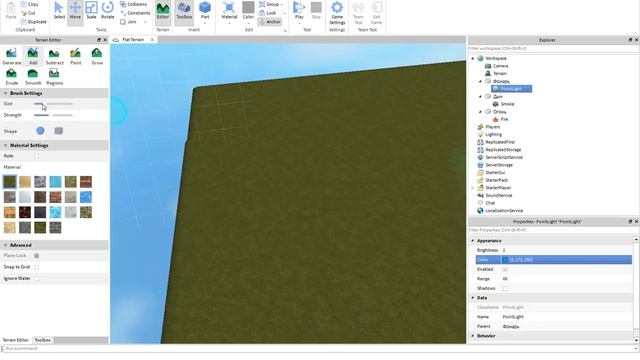
Task: Open the Color picker in ribbon
Action: [248, 11]
